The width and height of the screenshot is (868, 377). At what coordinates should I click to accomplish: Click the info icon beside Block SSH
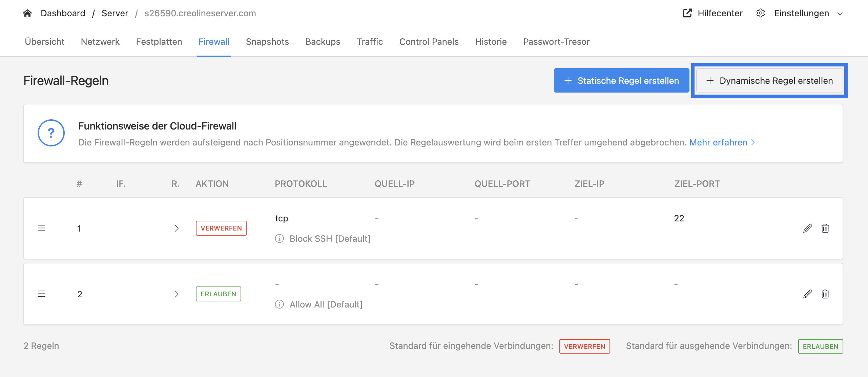click(x=279, y=239)
